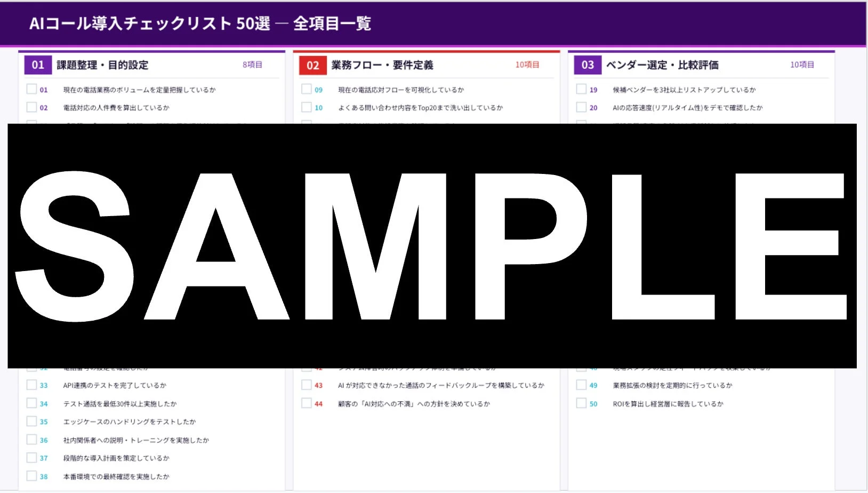Check item 09 現在の電話応対フローを可視化しているか
868x493 pixels.
click(x=307, y=89)
